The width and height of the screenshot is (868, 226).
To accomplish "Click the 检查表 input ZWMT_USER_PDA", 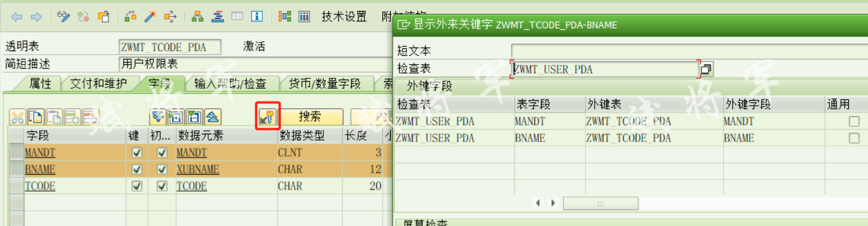I will [x=605, y=69].
